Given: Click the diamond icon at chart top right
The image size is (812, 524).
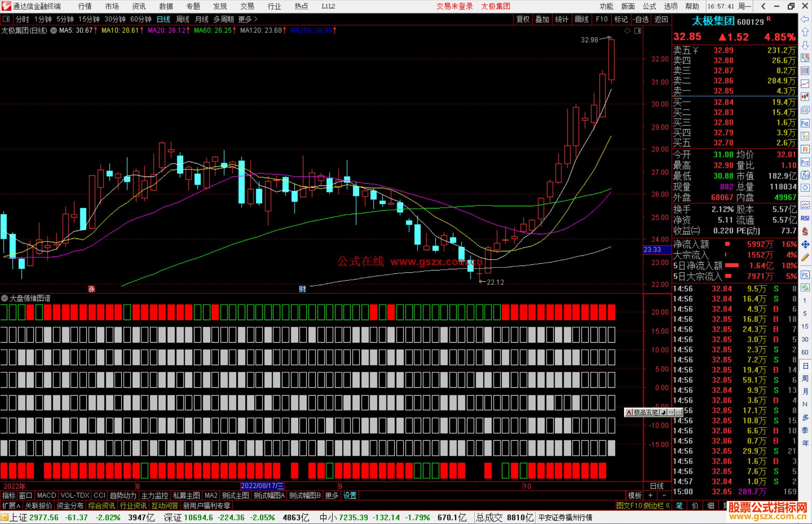Looking at the screenshot, I should click(x=627, y=31).
